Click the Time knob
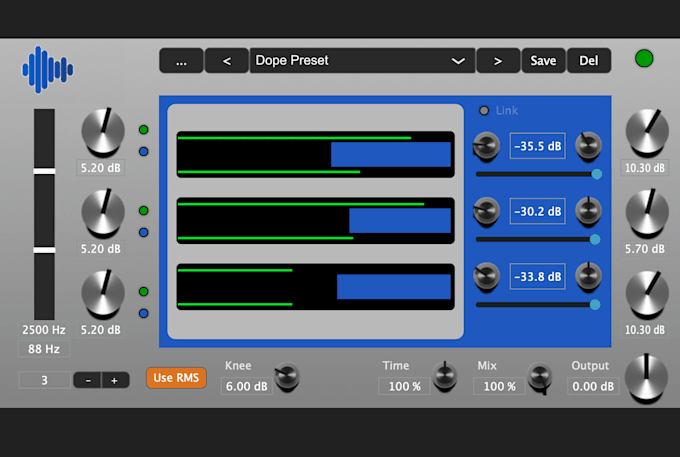The width and height of the screenshot is (680, 457). [x=444, y=377]
